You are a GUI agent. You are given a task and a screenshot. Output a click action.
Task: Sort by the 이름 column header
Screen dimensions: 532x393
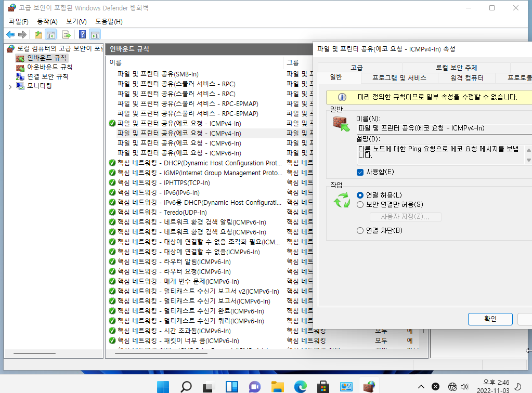195,62
